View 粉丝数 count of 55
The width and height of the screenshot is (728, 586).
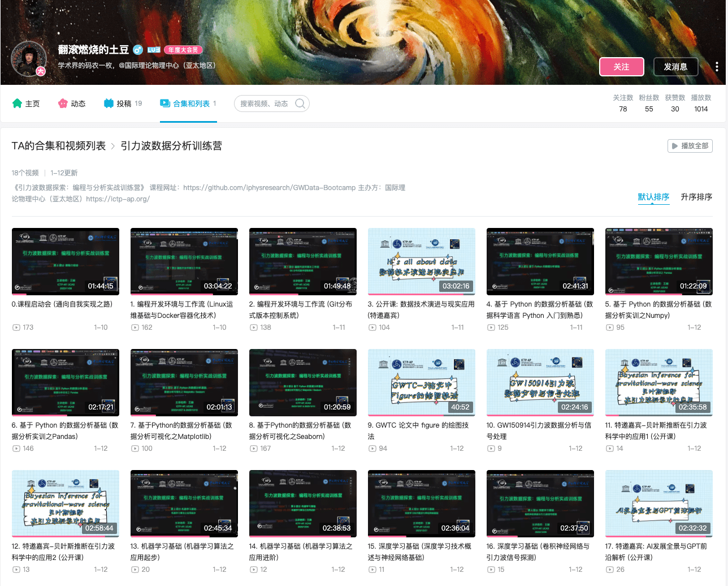point(649,104)
